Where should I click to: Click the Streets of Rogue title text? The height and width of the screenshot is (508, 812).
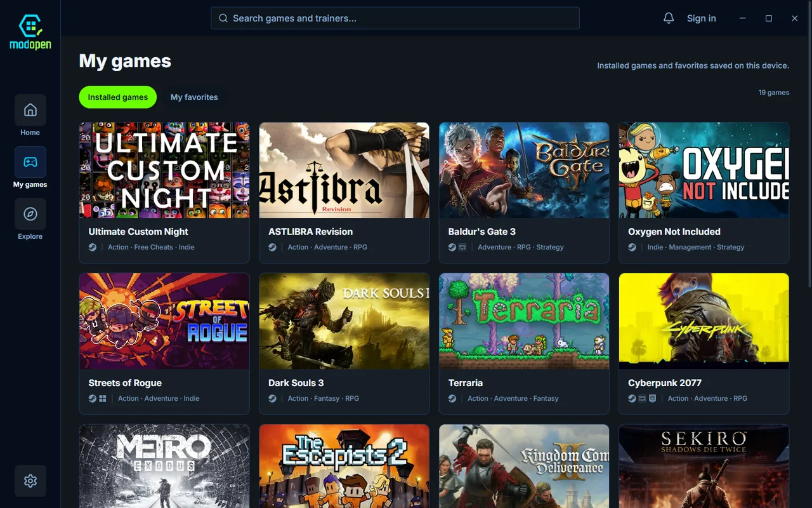pyautogui.click(x=125, y=383)
